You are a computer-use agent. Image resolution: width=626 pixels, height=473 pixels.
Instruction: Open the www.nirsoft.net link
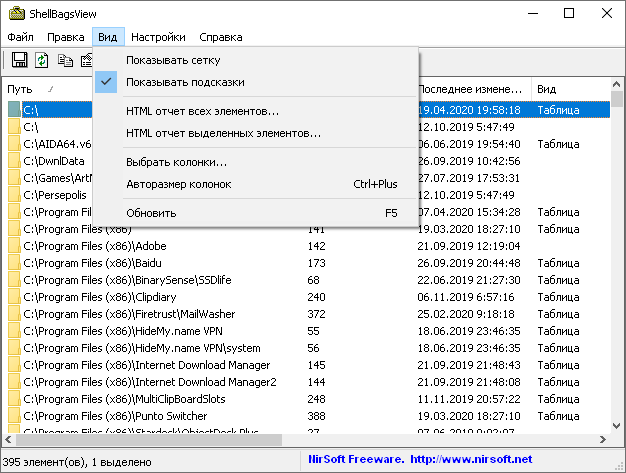pyautogui.click(x=471, y=459)
